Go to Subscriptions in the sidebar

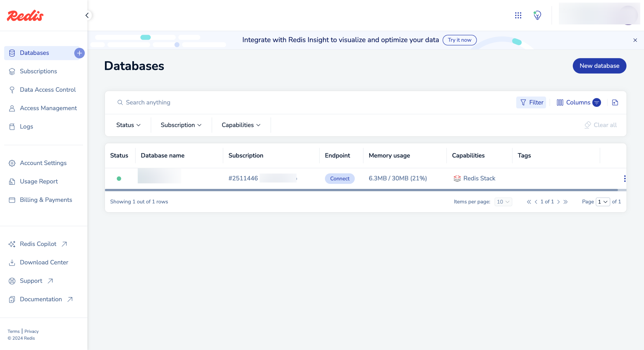pyautogui.click(x=38, y=72)
